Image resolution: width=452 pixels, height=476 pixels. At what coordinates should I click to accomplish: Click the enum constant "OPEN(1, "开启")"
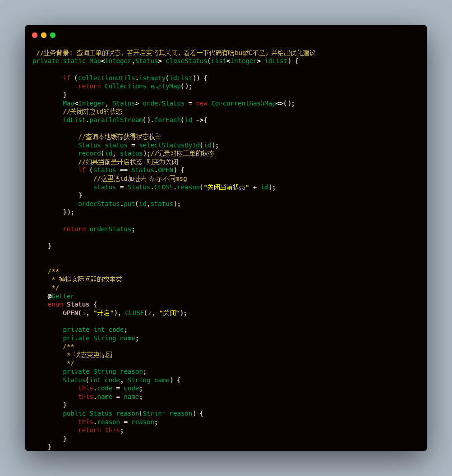click(x=90, y=313)
